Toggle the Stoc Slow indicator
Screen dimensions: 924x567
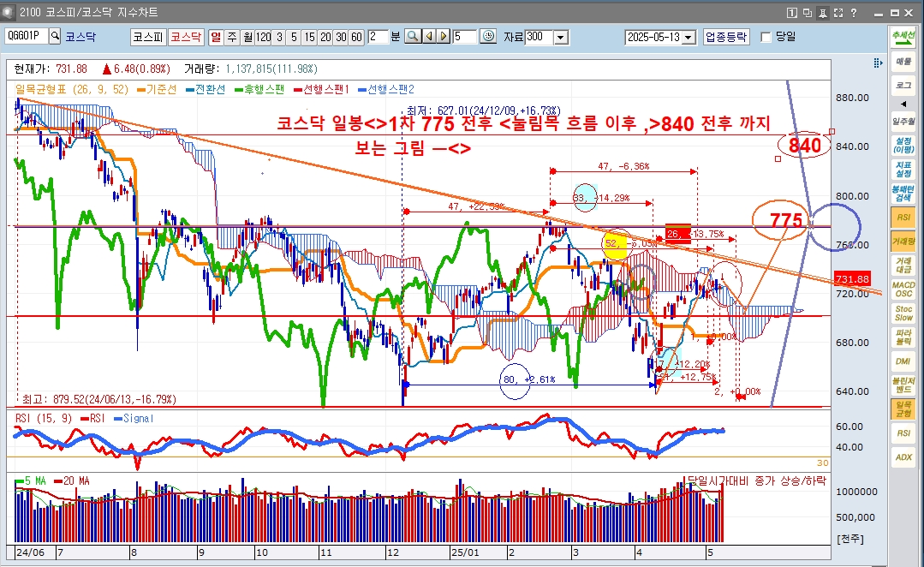(x=903, y=313)
